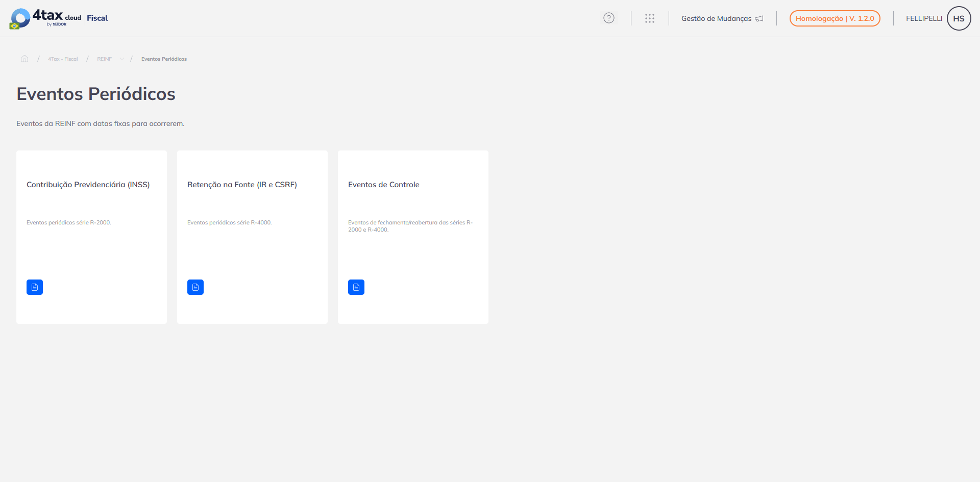Open document icon in Retenção na Fonte card
This screenshot has height=482, width=980.
point(195,287)
